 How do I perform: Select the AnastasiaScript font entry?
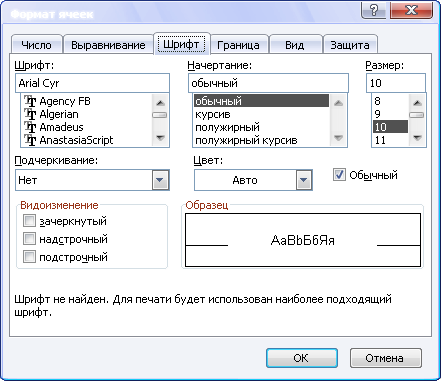click(69, 140)
